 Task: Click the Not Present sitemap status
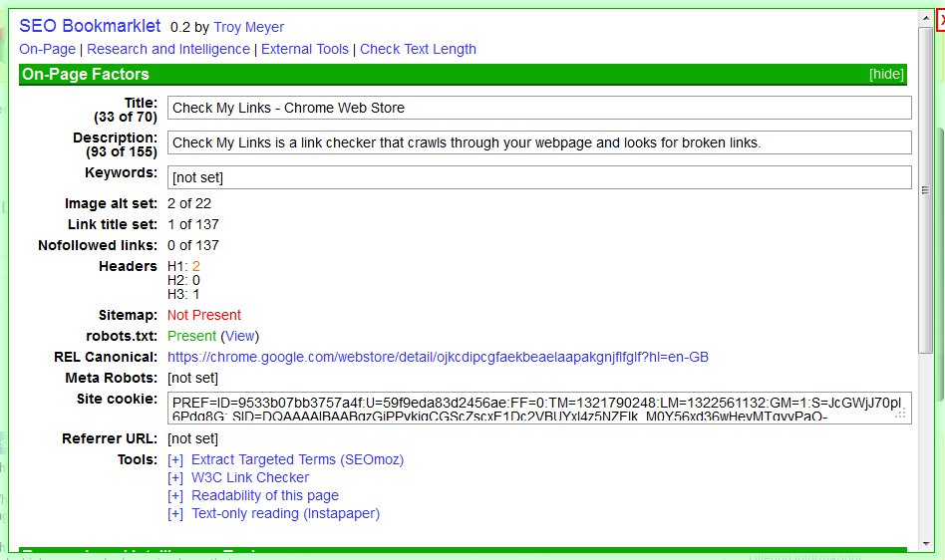[204, 315]
